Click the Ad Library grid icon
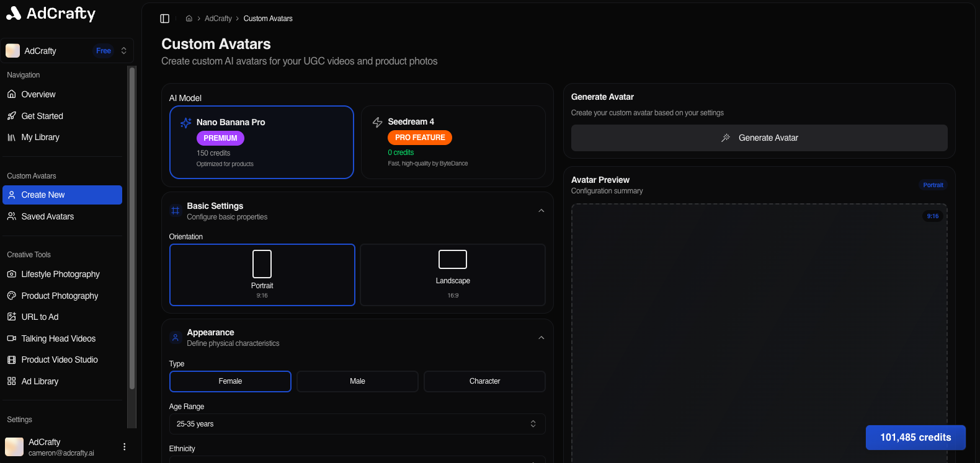The height and width of the screenshot is (463, 980). click(12, 381)
